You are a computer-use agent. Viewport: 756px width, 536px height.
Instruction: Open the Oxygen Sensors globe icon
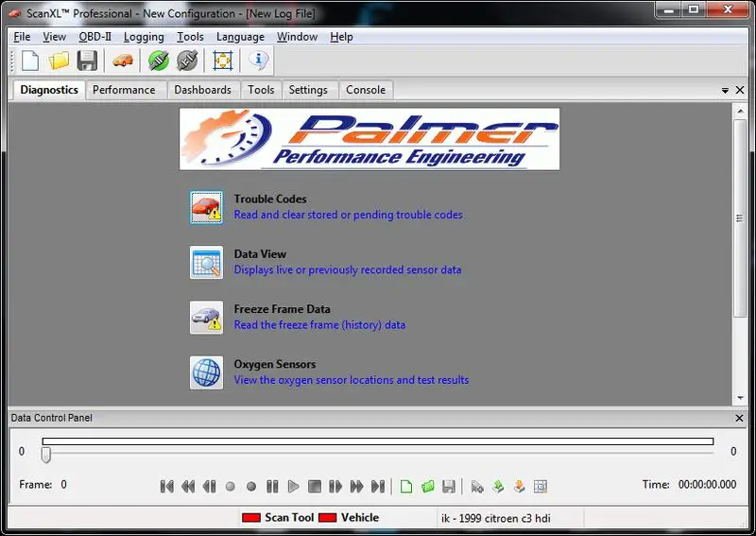click(x=206, y=372)
